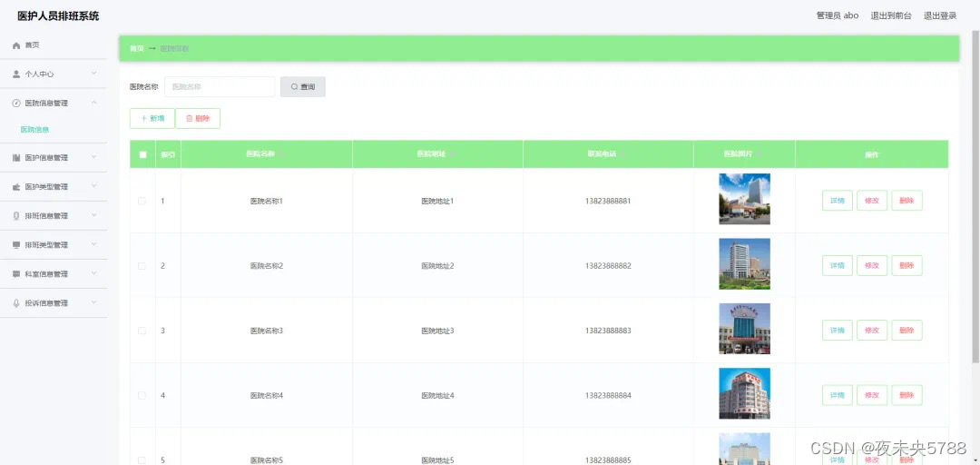The height and width of the screenshot is (465, 980).
Task: Click the 退出到前台 link
Action: click(x=891, y=15)
